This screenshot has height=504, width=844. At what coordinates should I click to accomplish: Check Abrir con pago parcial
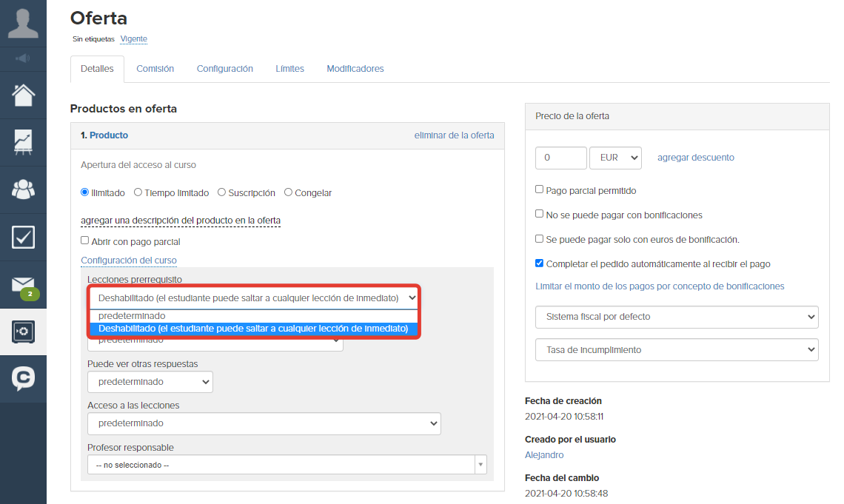tap(84, 241)
